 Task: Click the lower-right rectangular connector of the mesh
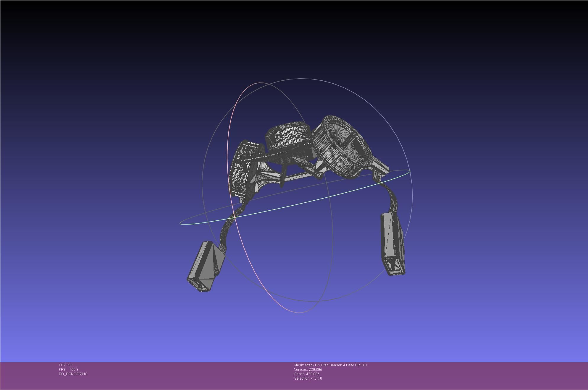pyautogui.click(x=393, y=244)
